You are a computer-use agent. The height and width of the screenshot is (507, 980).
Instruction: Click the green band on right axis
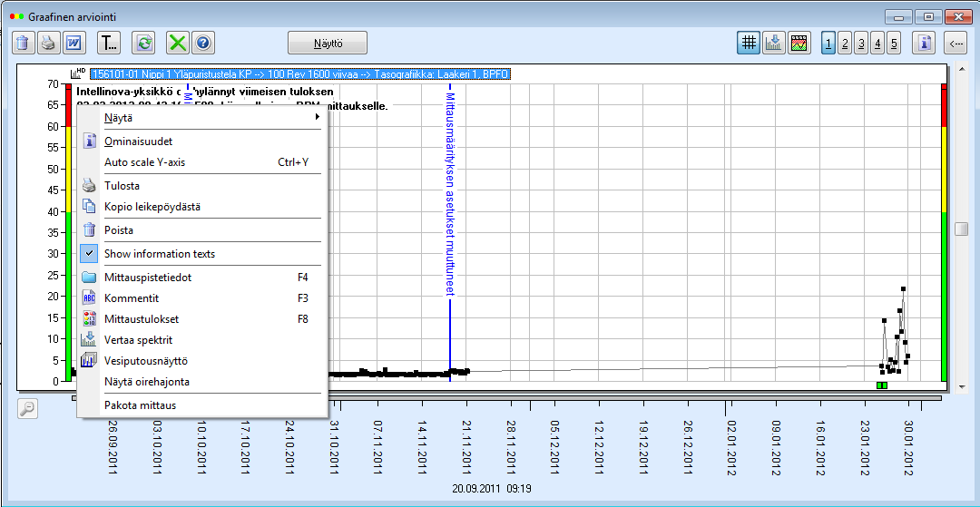(x=945, y=297)
